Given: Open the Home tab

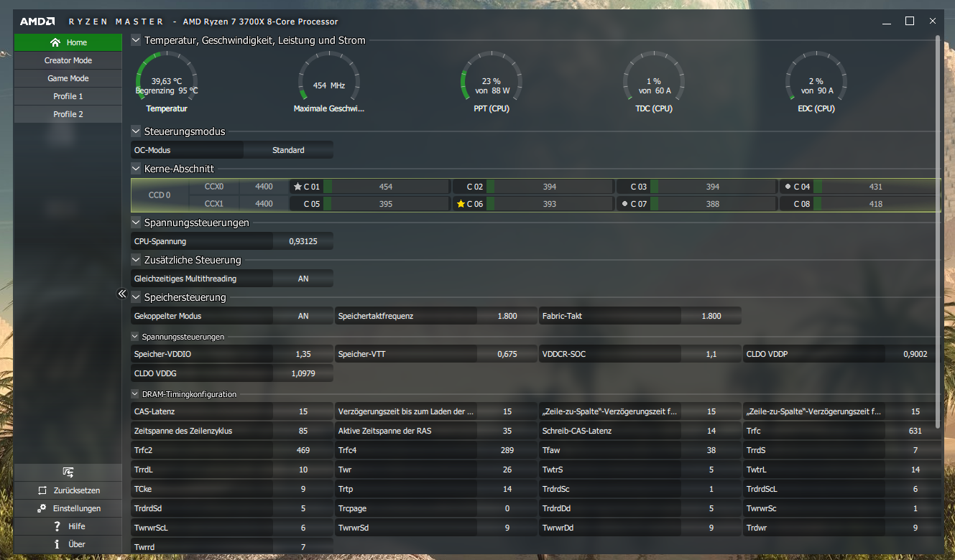Looking at the screenshot, I should coord(68,42).
